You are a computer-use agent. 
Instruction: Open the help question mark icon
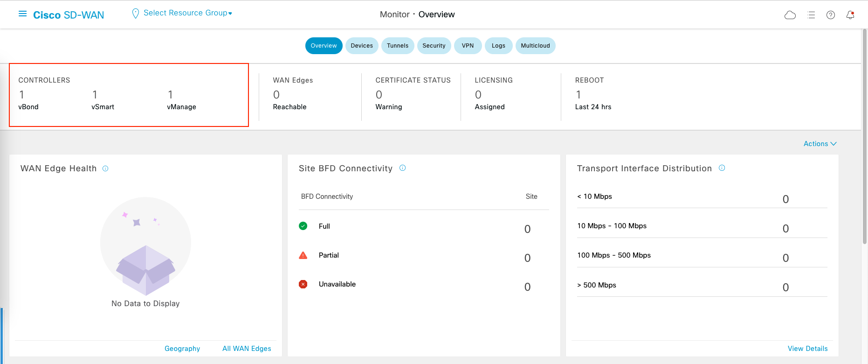(x=831, y=15)
